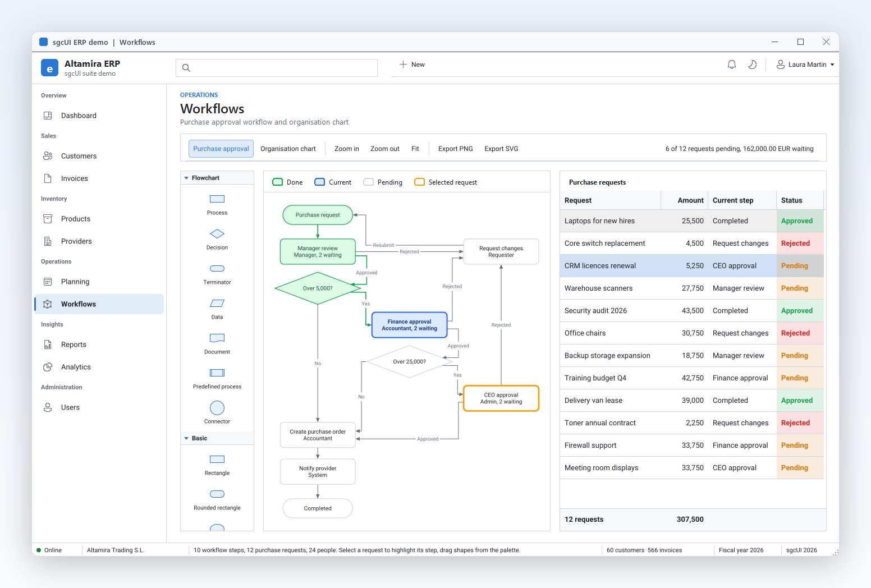Select the Create purchase order node
Viewport: 871px width, 588px height.
tap(318, 435)
